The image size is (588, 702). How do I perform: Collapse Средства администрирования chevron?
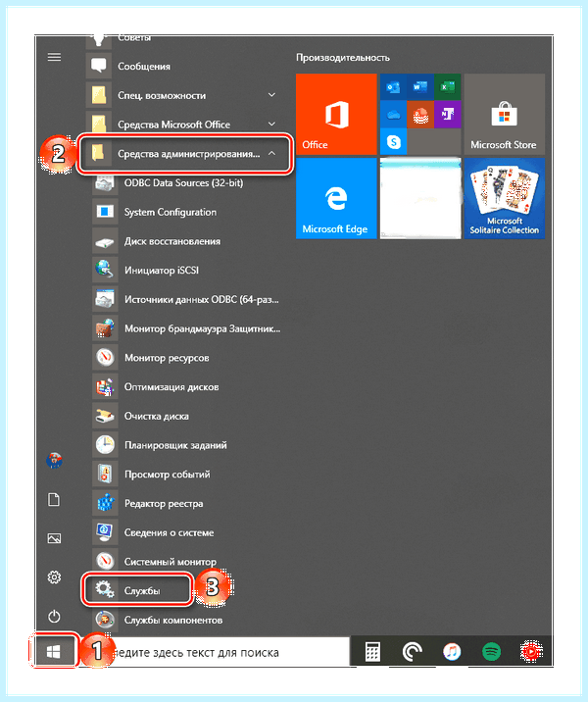271,153
